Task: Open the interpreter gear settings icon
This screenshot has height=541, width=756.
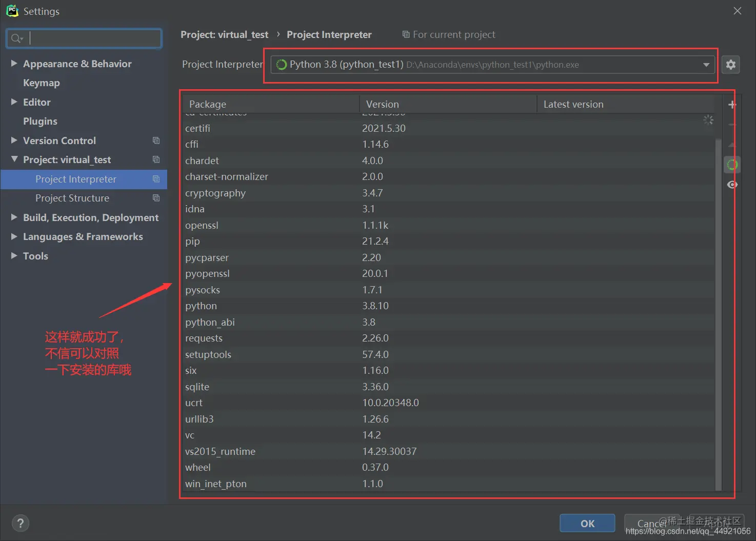Action: [731, 65]
